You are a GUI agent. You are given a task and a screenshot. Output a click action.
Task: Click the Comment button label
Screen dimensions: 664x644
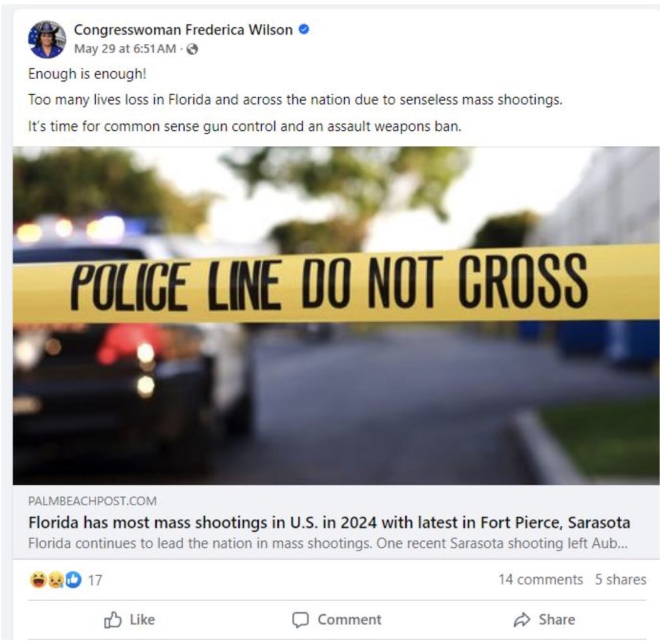pyautogui.click(x=350, y=620)
